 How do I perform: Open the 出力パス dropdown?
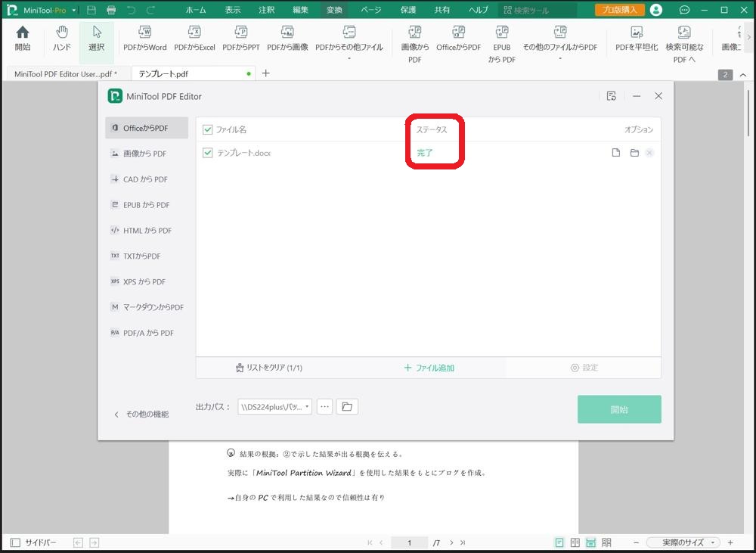pos(275,407)
